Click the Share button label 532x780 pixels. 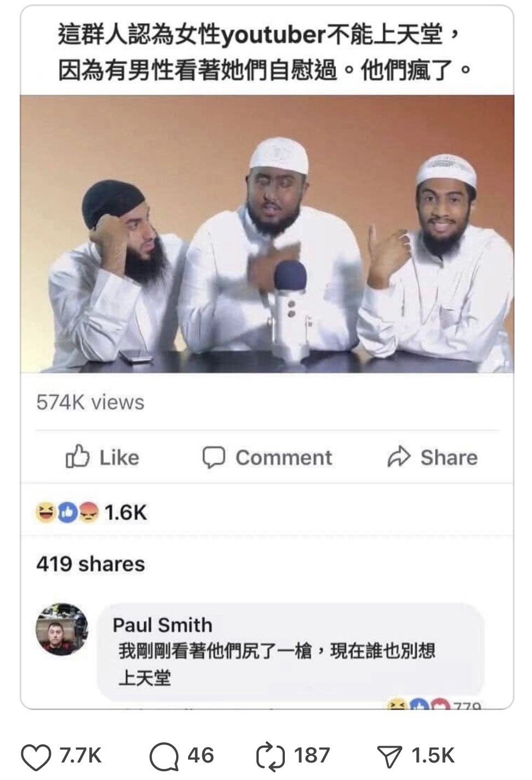(x=449, y=457)
